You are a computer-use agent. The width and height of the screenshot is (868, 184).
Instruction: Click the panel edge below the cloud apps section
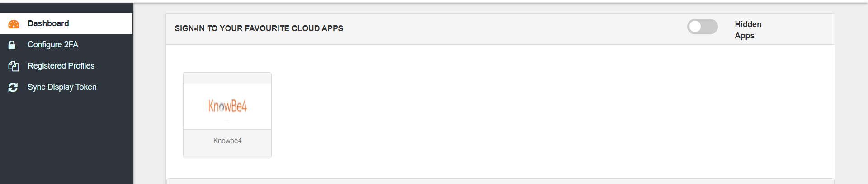pyautogui.click(x=497, y=181)
